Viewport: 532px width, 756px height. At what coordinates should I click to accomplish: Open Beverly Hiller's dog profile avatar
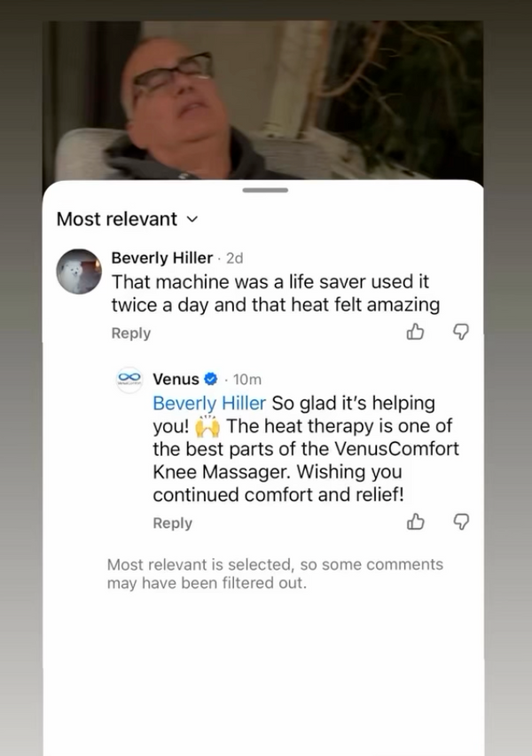point(79,272)
